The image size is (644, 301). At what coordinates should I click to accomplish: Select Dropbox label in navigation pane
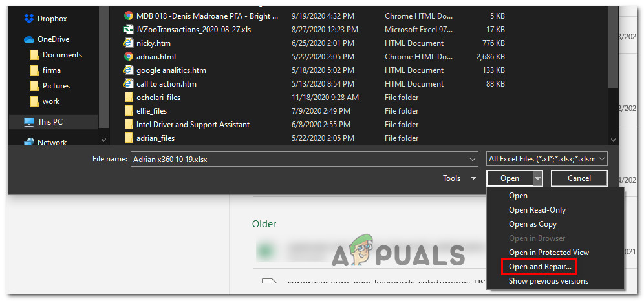click(52, 19)
